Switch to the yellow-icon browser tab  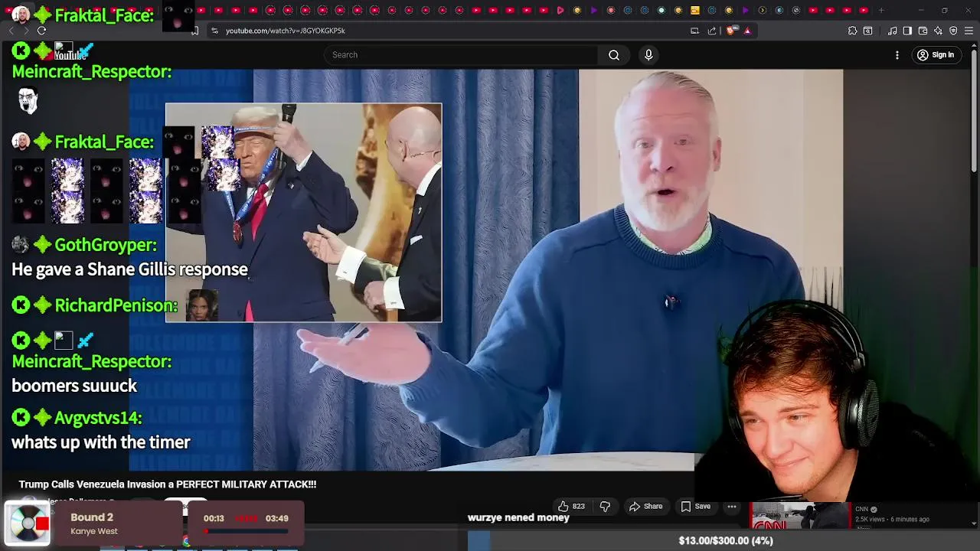(694, 10)
